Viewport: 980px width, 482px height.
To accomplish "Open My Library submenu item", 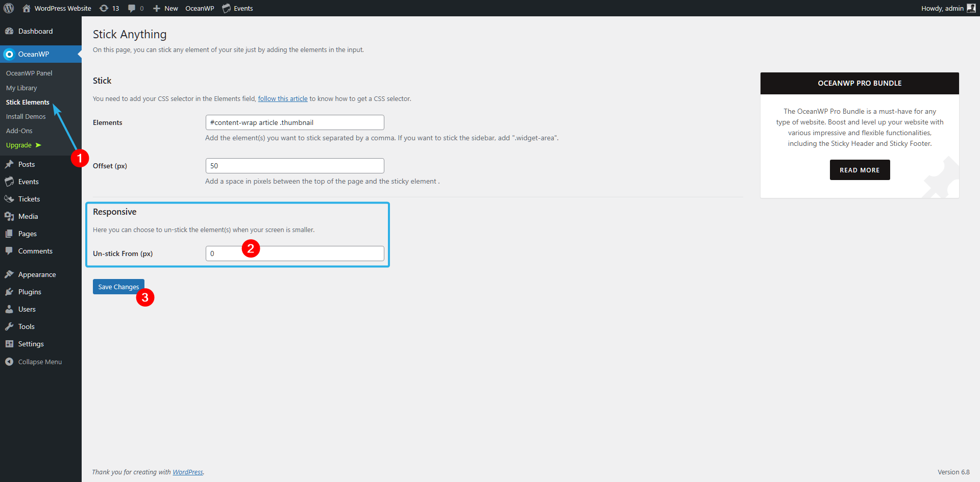I will [x=21, y=88].
